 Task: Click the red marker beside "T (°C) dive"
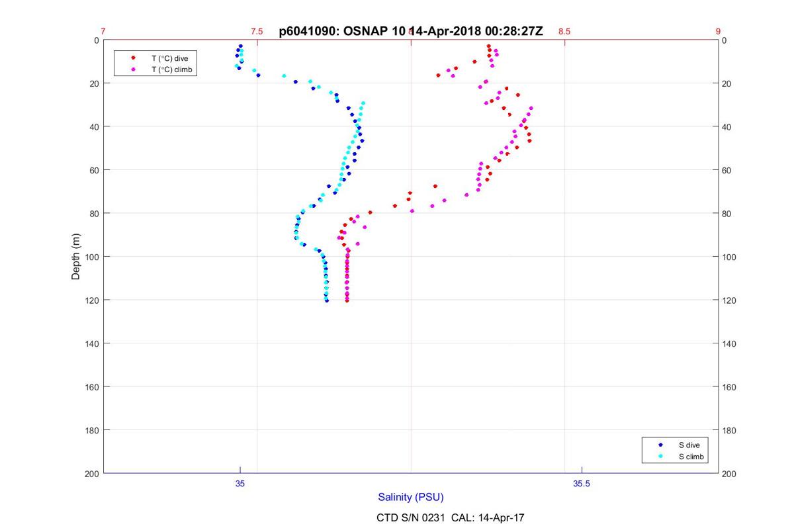point(133,58)
